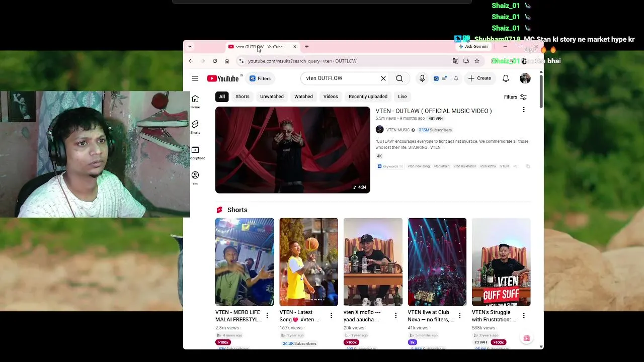Open the Filters options on the right
644x362 pixels.
tap(515, 97)
